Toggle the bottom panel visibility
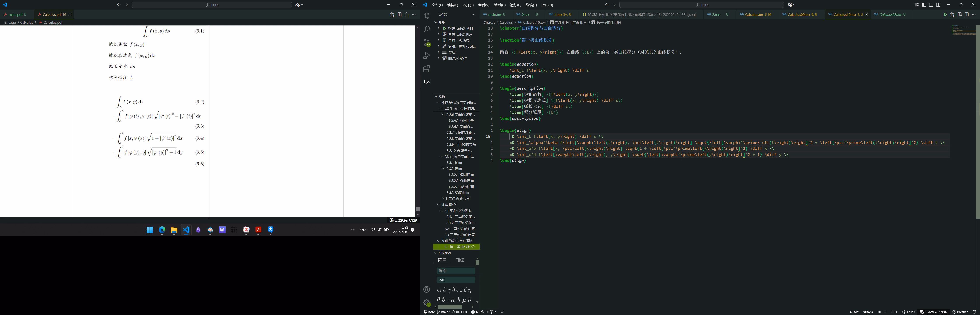This screenshot has width=980, height=315. 931,5
